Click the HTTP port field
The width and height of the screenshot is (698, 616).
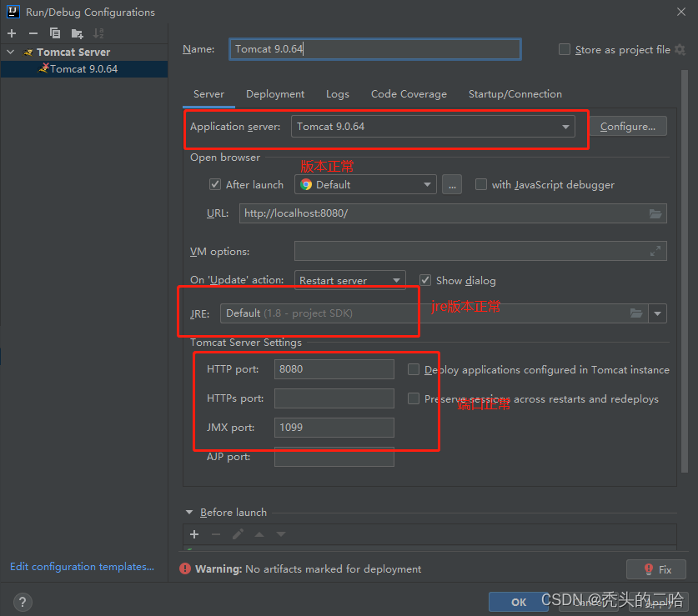click(x=334, y=369)
